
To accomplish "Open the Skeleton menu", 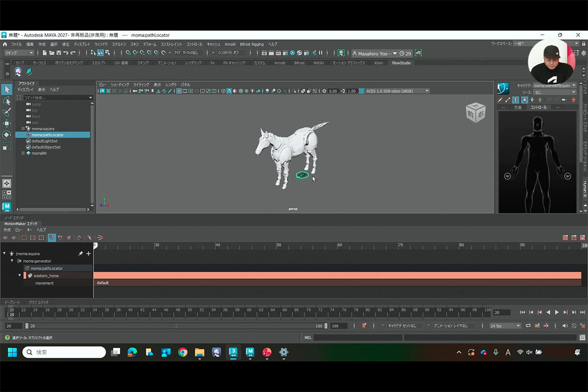I will [119, 44].
